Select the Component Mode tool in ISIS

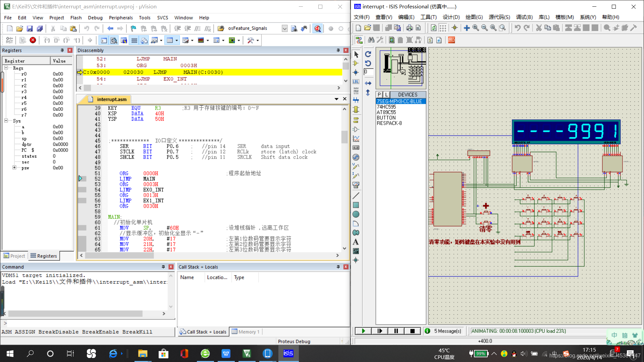point(356,63)
